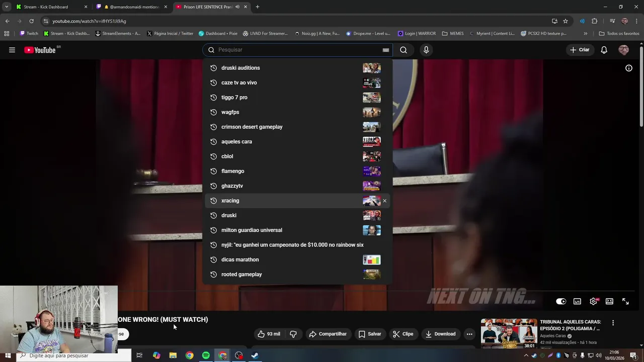Open Tribunal Aqueles Caras video thumbnail
Screen dimensions: 644x362
[509, 334]
